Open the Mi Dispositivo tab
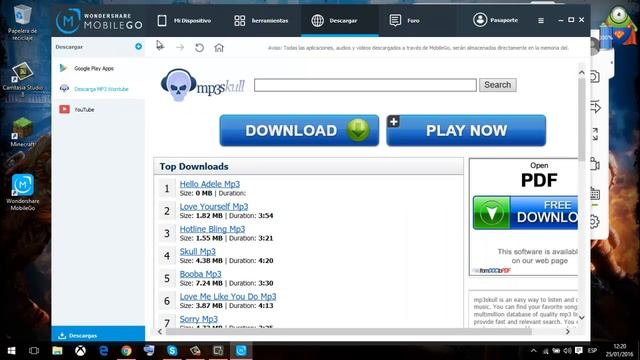 (184, 20)
